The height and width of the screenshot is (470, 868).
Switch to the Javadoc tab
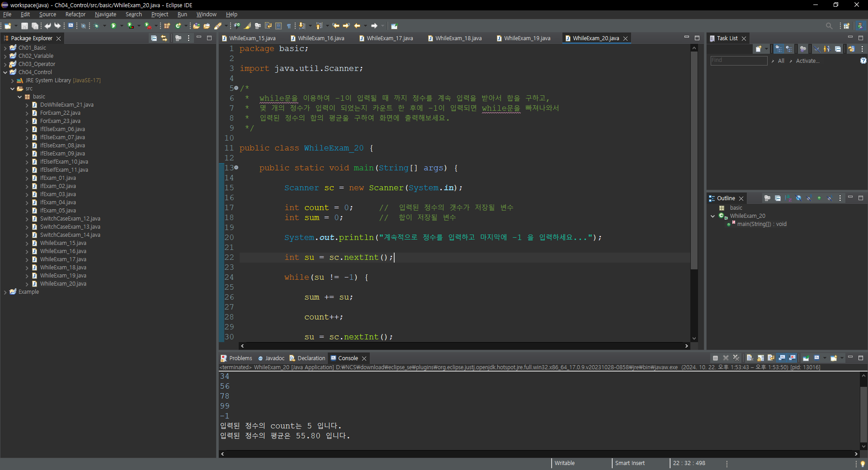(x=271, y=358)
